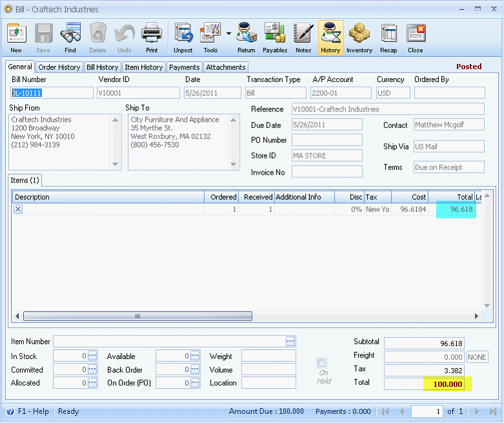Switch to the General tab

pos(20,67)
